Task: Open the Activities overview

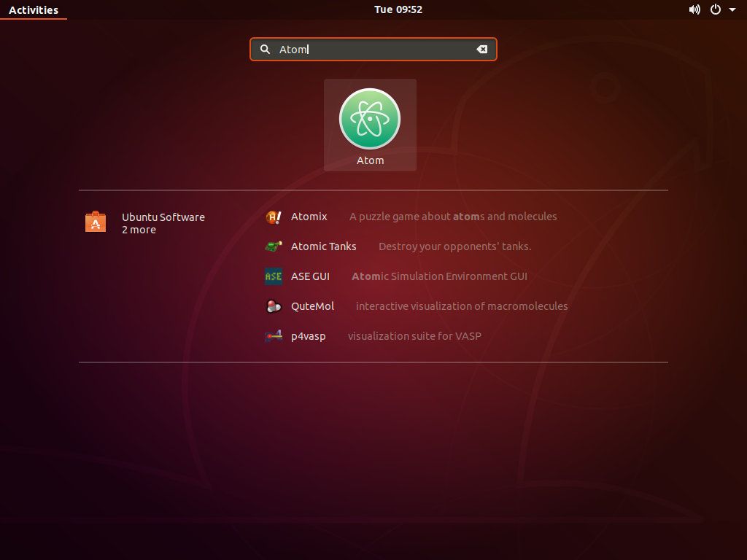Action: [34, 9]
